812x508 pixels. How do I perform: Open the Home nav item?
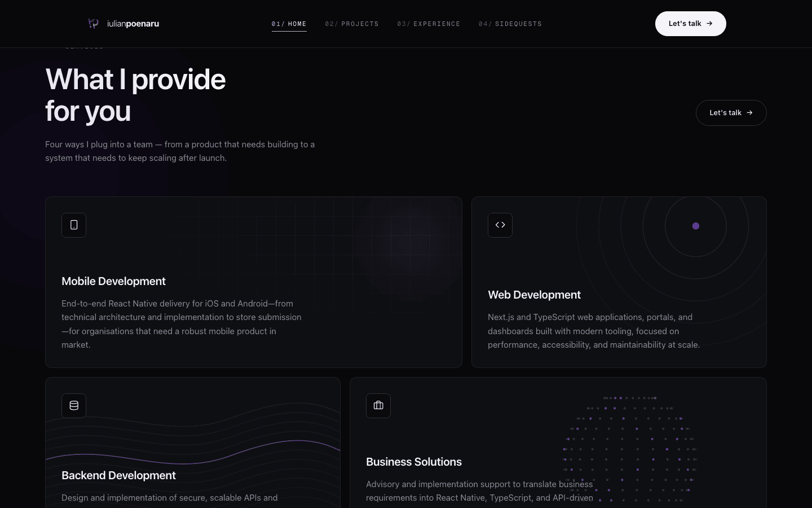(x=289, y=24)
